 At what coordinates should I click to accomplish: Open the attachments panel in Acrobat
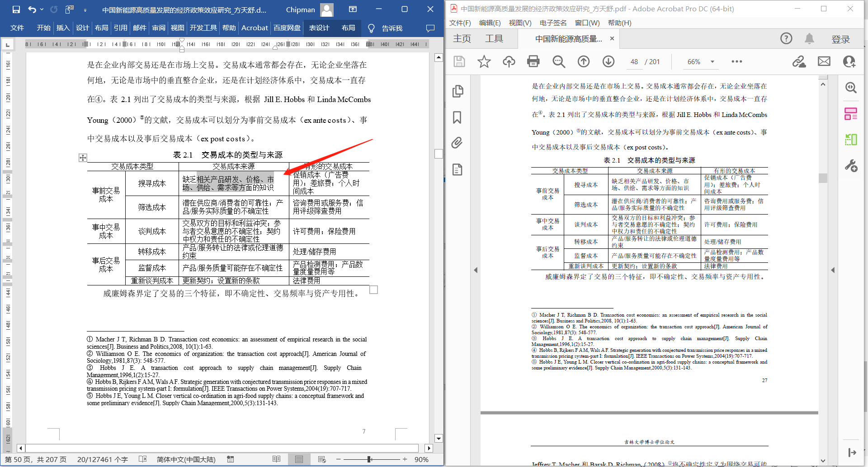coord(458,143)
